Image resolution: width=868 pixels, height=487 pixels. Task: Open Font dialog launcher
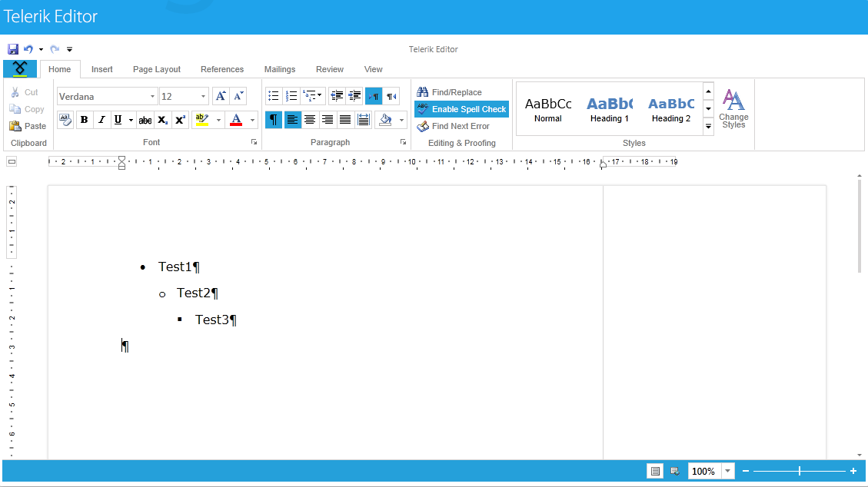tap(254, 142)
